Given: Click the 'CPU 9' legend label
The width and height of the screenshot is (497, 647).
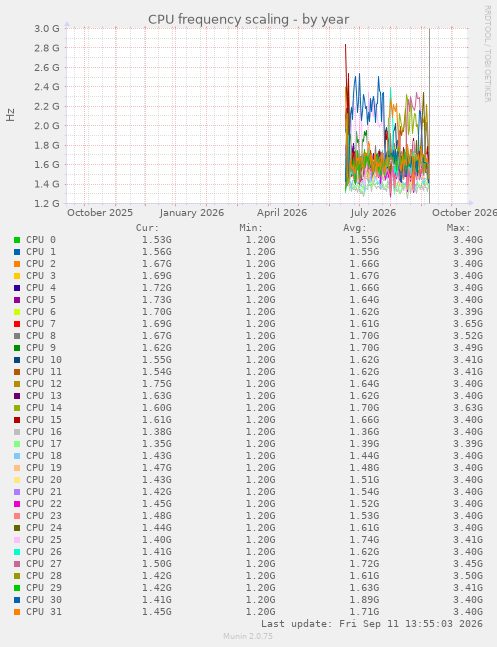Looking at the screenshot, I should coord(41,348).
